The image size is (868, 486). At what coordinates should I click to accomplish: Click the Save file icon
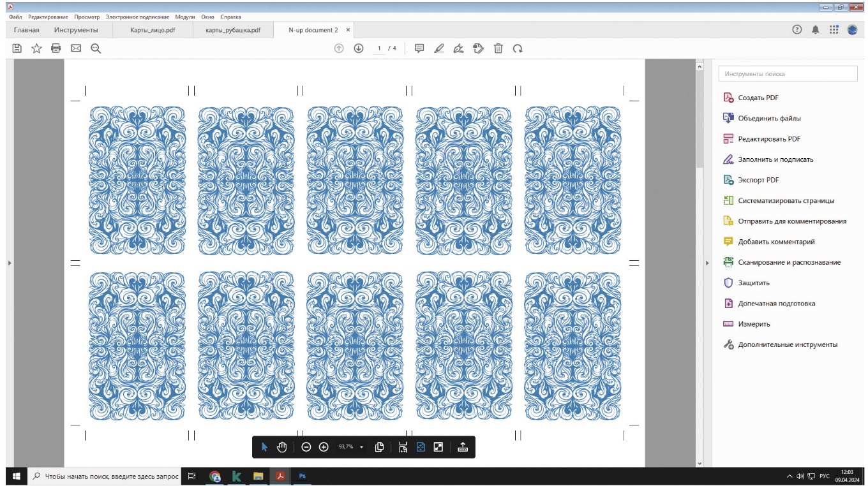(17, 48)
